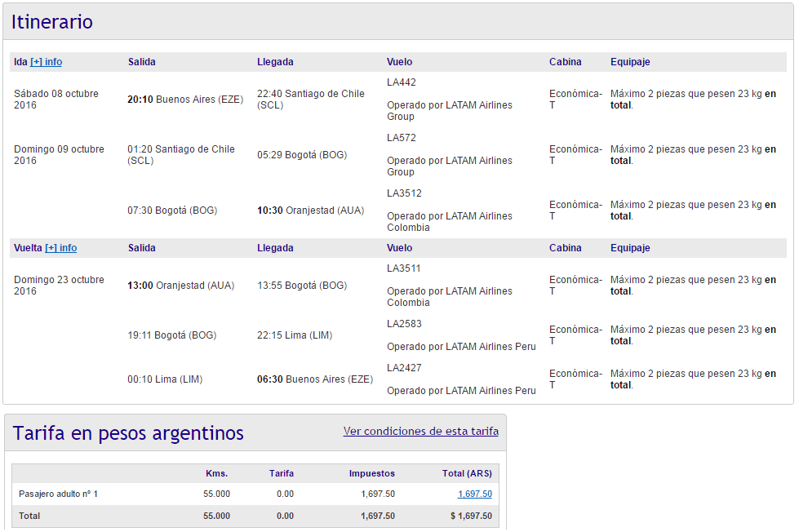The height and width of the screenshot is (532, 799).
Task: Click 1,697.50 taxes for Pasajero adulto
Action: pos(378,494)
